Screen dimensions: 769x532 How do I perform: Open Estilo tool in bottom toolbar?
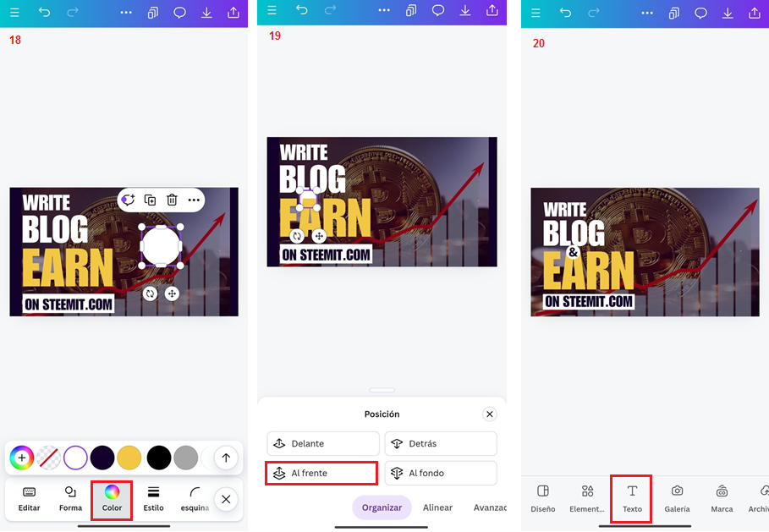coord(153,499)
